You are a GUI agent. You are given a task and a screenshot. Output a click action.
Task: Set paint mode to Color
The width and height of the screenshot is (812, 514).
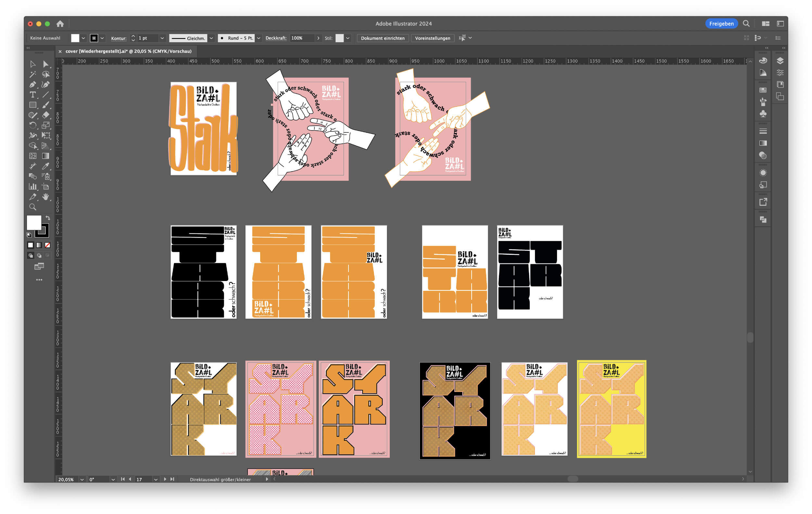coord(30,245)
